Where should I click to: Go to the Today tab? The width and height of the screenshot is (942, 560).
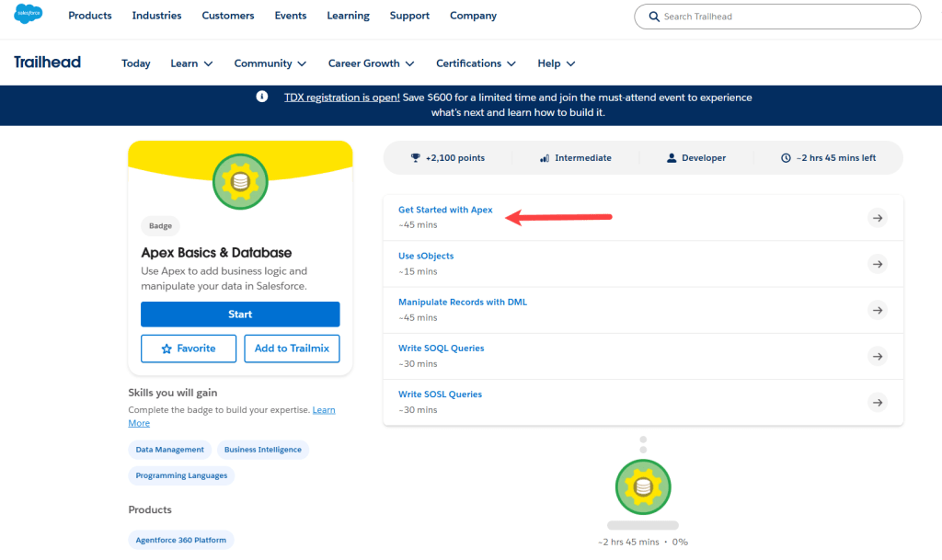[x=136, y=63]
